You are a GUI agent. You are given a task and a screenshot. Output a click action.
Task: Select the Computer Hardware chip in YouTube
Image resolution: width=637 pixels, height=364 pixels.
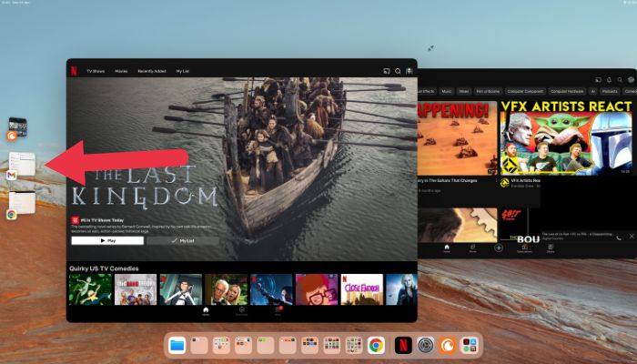(x=567, y=91)
